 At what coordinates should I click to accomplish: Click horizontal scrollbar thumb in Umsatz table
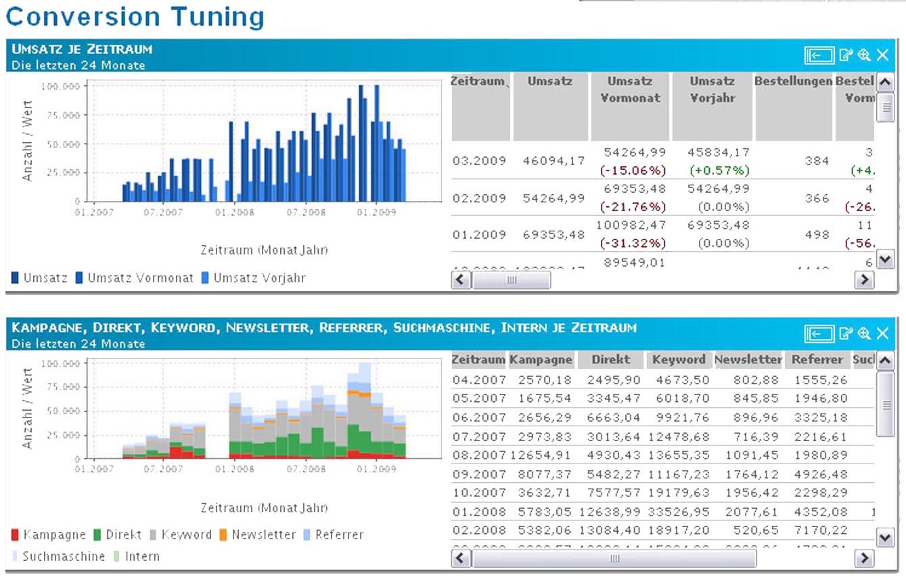(x=511, y=279)
